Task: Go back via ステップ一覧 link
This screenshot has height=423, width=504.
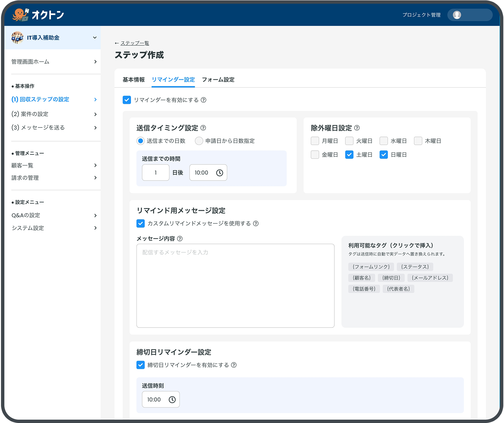Action: [x=135, y=43]
